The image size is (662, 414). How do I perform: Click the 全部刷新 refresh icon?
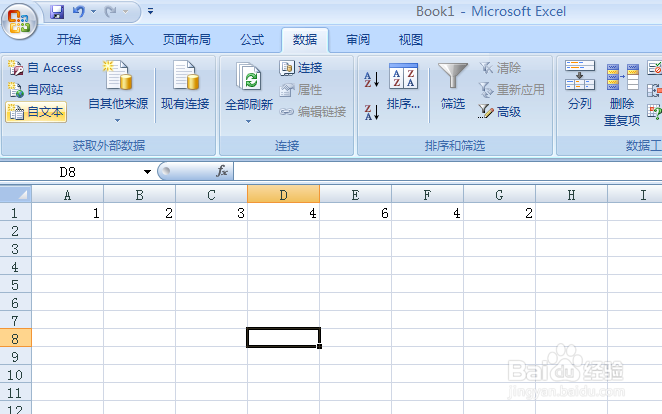coord(249,77)
